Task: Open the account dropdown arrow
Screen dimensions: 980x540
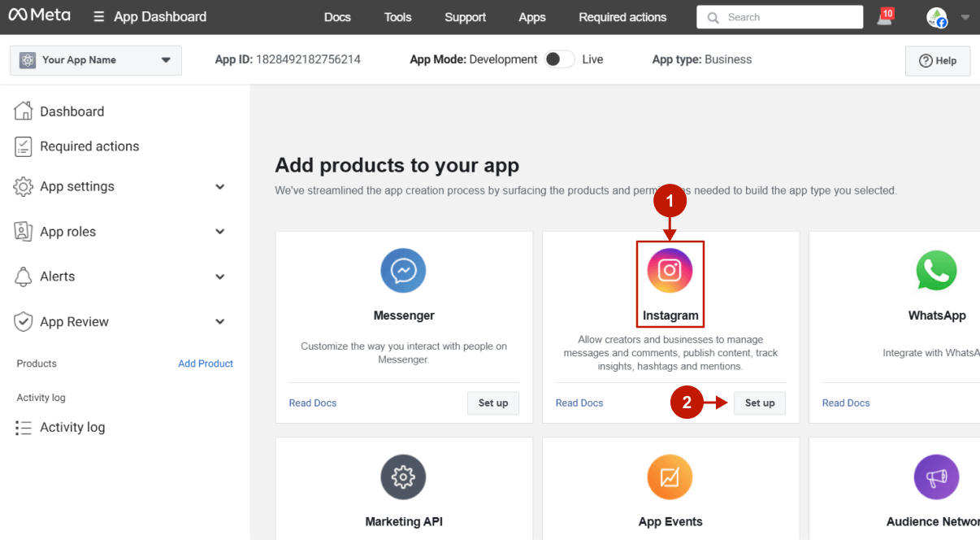Action: tap(965, 17)
